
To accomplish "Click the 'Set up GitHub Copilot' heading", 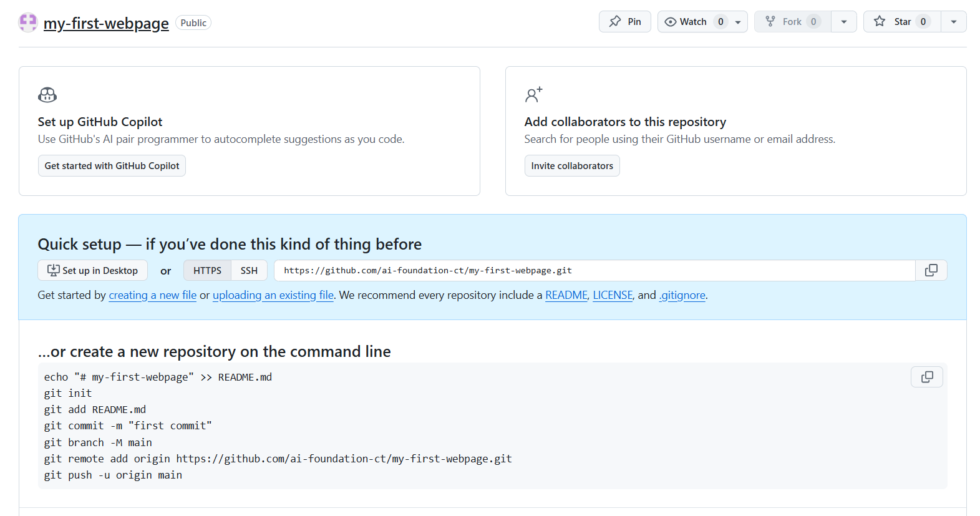I will tap(100, 122).
